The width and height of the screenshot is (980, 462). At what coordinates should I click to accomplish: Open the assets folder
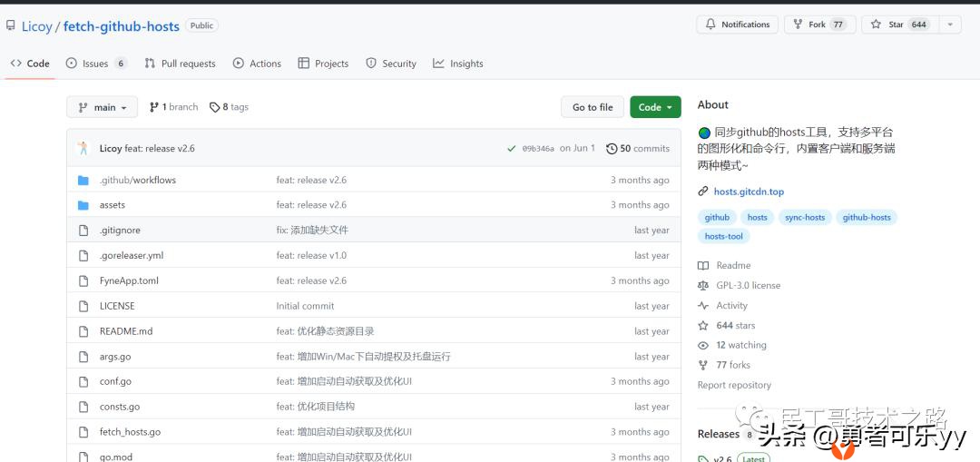(x=113, y=205)
